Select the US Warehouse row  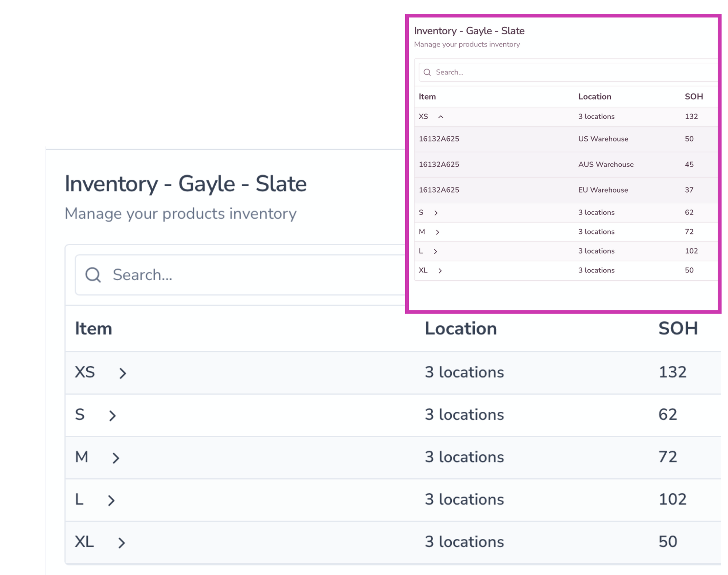coord(603,139)
